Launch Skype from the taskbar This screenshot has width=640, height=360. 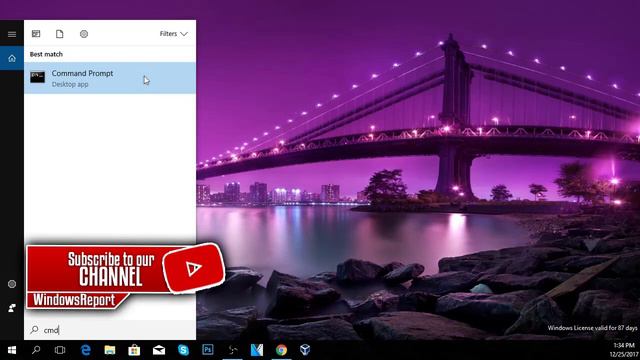pyautogui.click(x=183, y=350)
